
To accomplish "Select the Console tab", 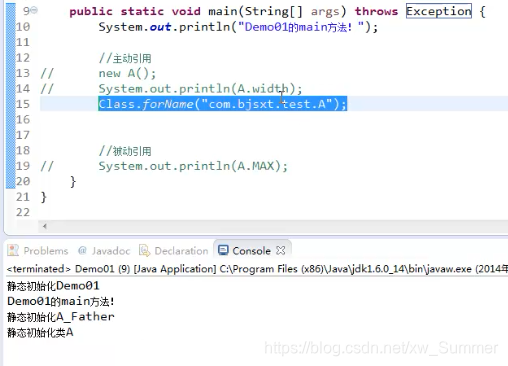I will (x=252, y=251).
